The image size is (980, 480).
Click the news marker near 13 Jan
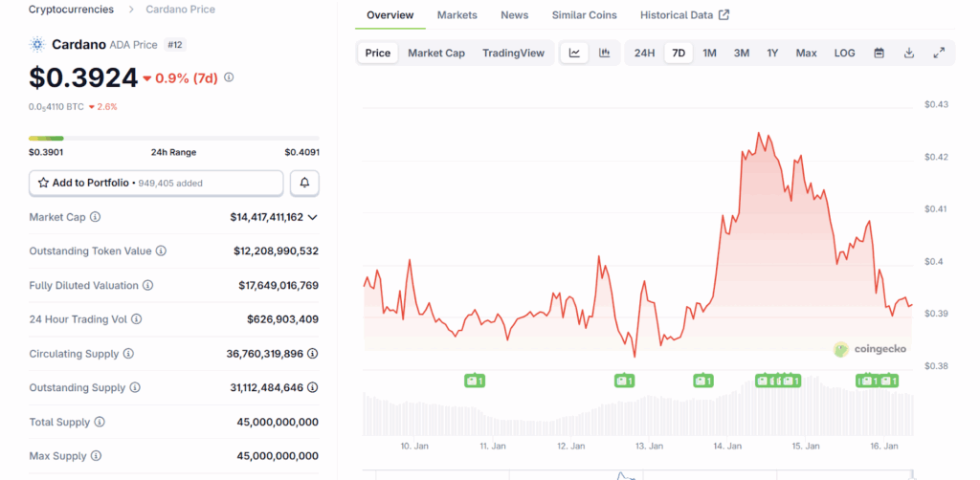coord(623,381)
